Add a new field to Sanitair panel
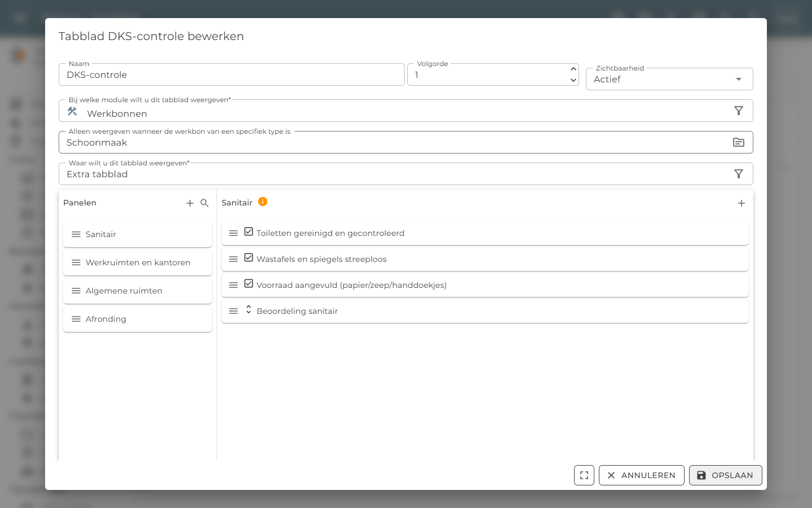 click(742, 203)
